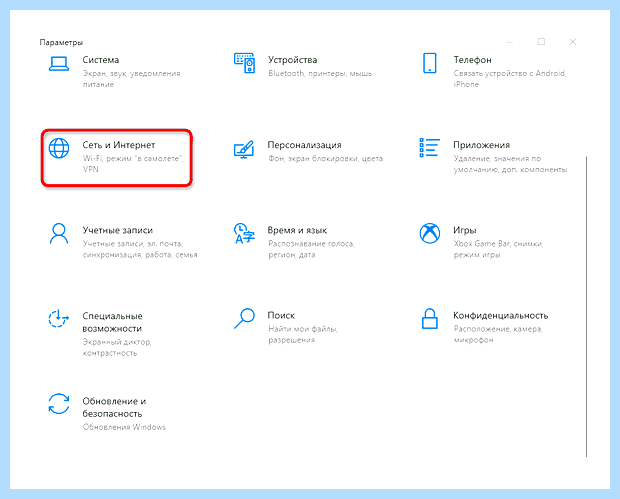
Task: Open Обновление и безопасность settings
Action: coord(114,407)
